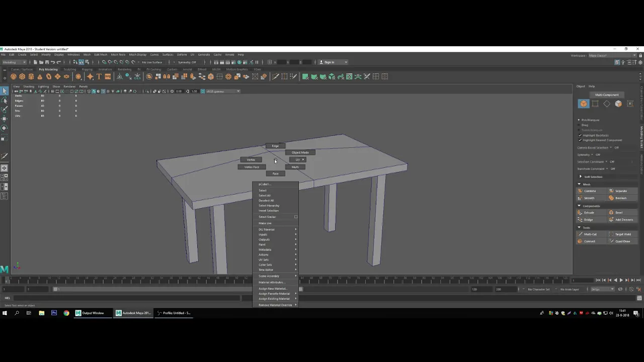Choose Vertex in the marking menu
The image size is (644, 362).
click(x=251, y=159)
